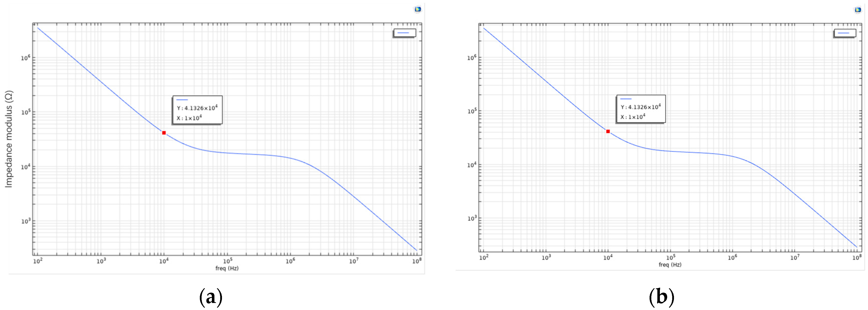Click the 'Impedance modulus (Ω)' axis label
Viewport: 868px width, 310px height.
(9, 139)
